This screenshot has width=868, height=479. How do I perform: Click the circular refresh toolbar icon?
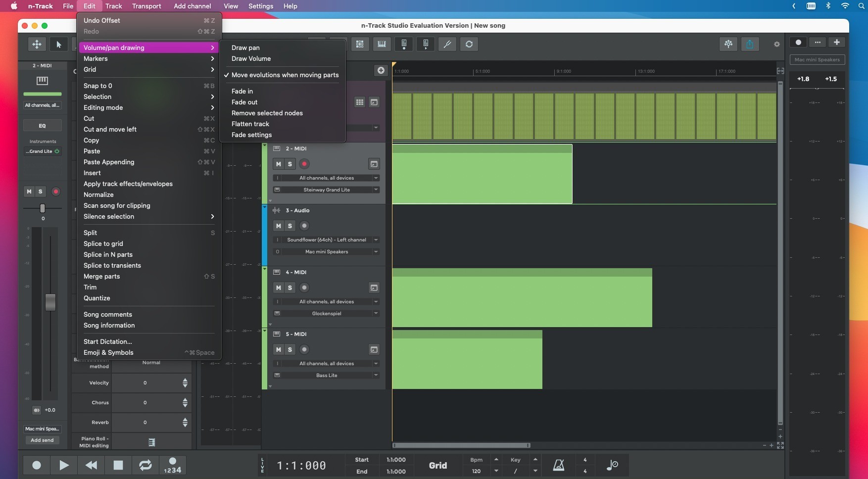point(469,44)
